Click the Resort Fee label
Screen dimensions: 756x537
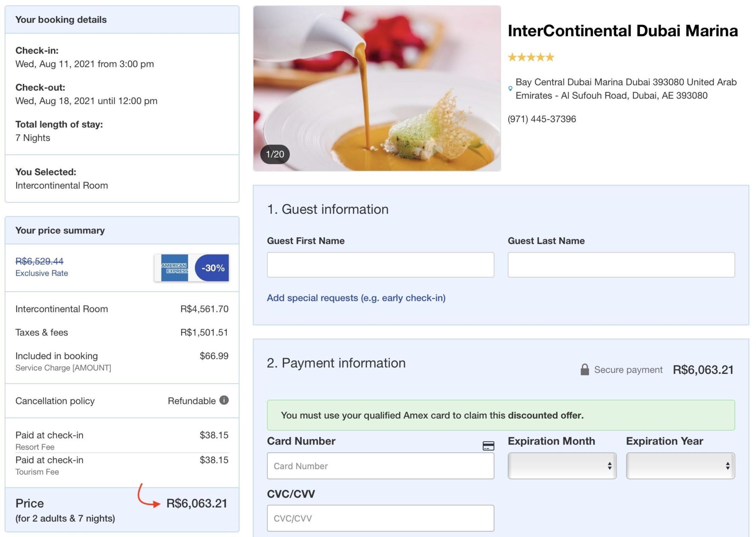point(35,447)
